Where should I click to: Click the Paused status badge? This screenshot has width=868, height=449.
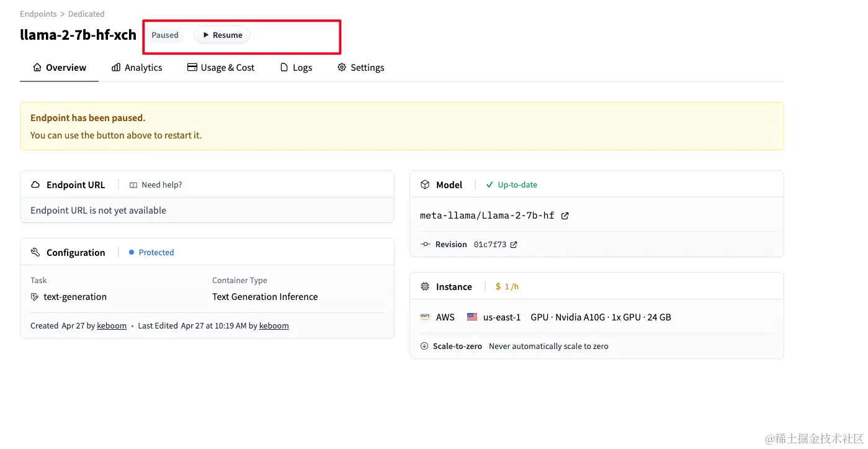[165, 35]
